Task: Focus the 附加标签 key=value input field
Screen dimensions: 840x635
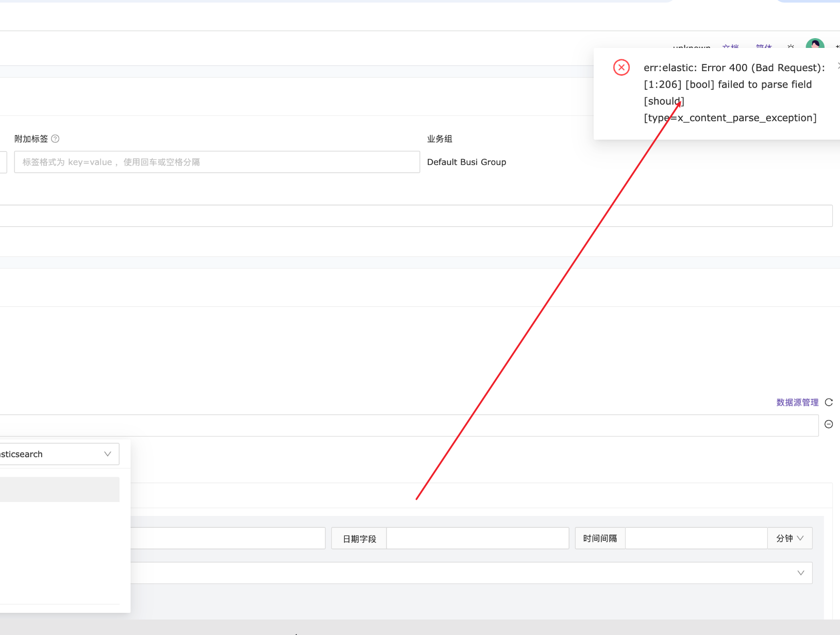Action: [216, 162]
